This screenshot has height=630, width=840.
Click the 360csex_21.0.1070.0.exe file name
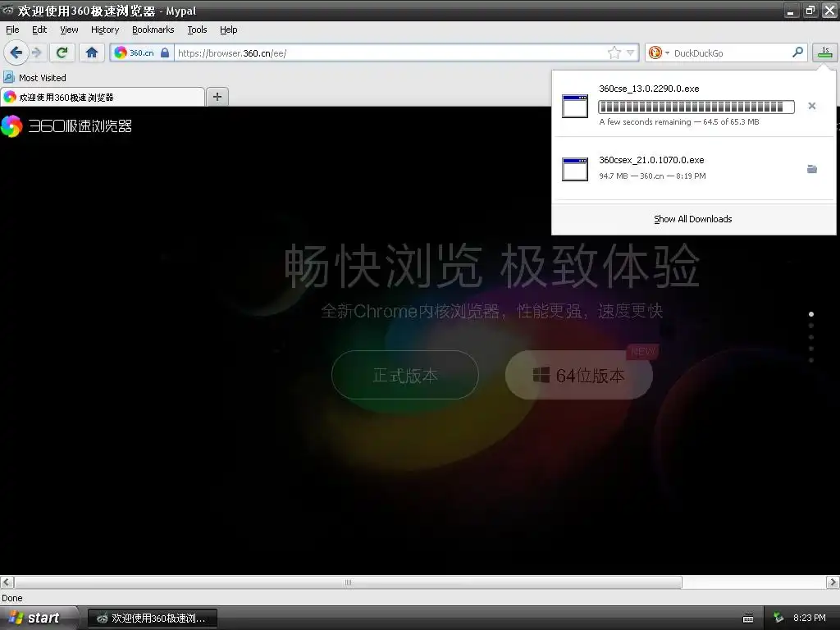click(x=651, y=160)
